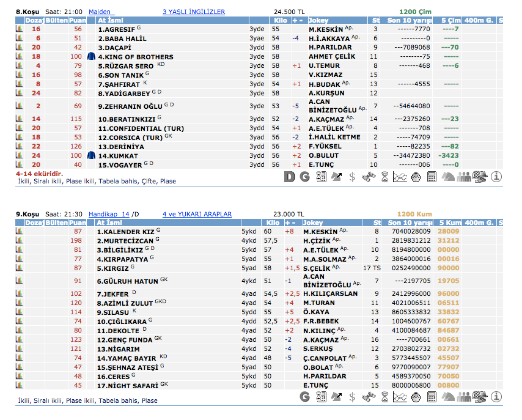Click the G icon below race 9

click(304, 397)
